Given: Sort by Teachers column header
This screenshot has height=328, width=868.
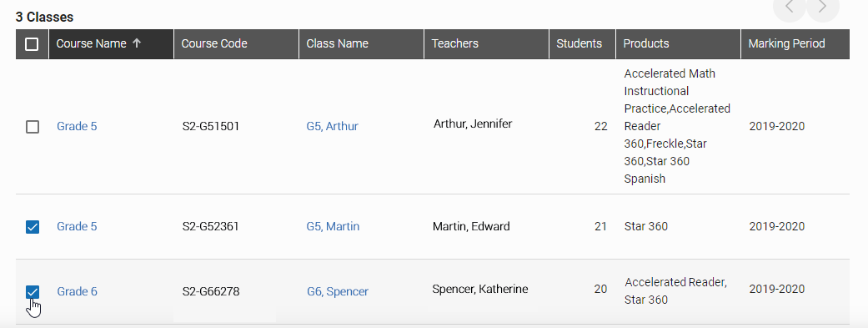Looking at the screenshot, I should click(455, 43).
